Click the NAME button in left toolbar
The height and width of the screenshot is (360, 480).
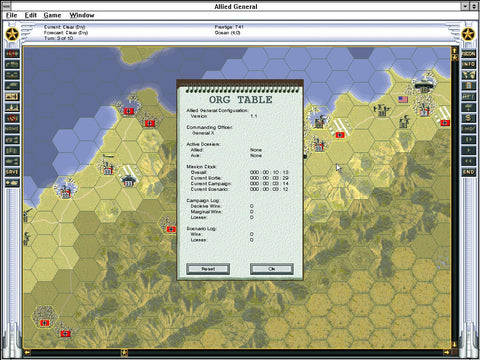click(12, 129)
